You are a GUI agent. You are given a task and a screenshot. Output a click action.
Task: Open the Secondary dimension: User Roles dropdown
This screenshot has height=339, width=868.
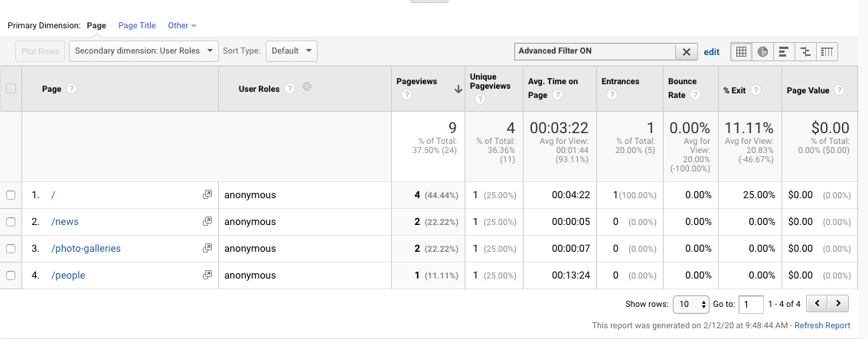click(x=143, y=51)
